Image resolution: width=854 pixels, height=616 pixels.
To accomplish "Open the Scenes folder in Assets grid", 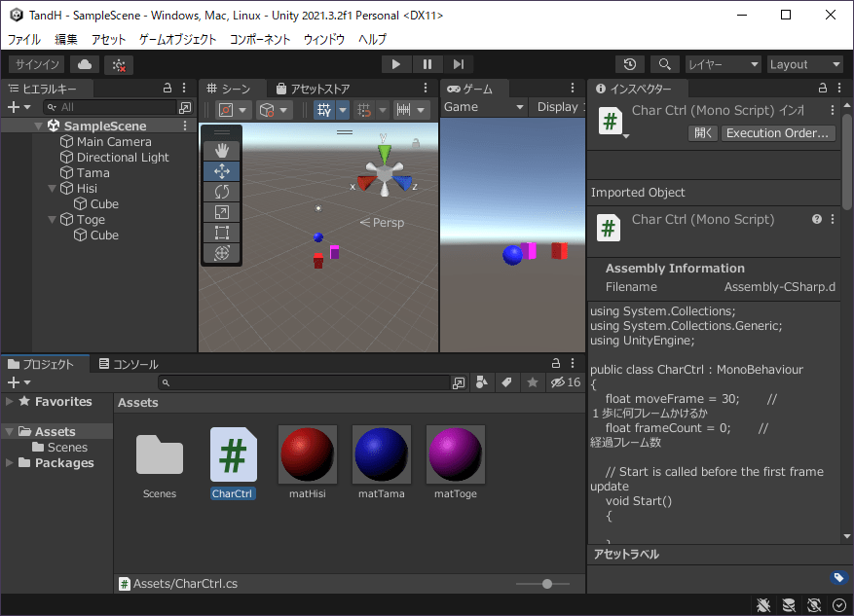I will (160, 454).
